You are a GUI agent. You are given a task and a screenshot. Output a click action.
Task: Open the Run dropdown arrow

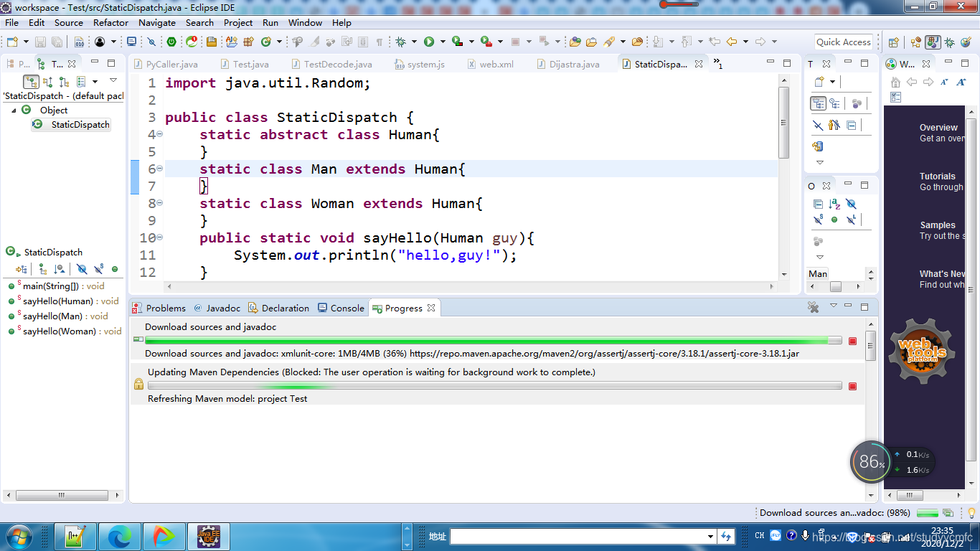(443, 42)
